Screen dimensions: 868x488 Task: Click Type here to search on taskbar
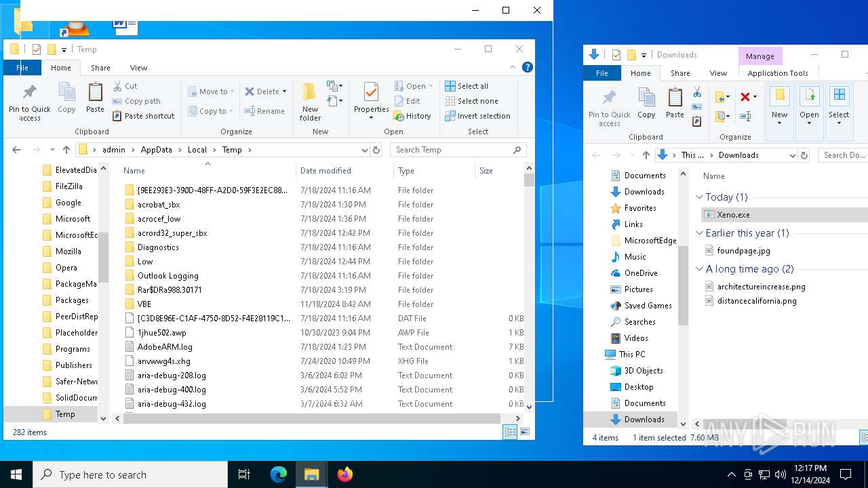130,474
